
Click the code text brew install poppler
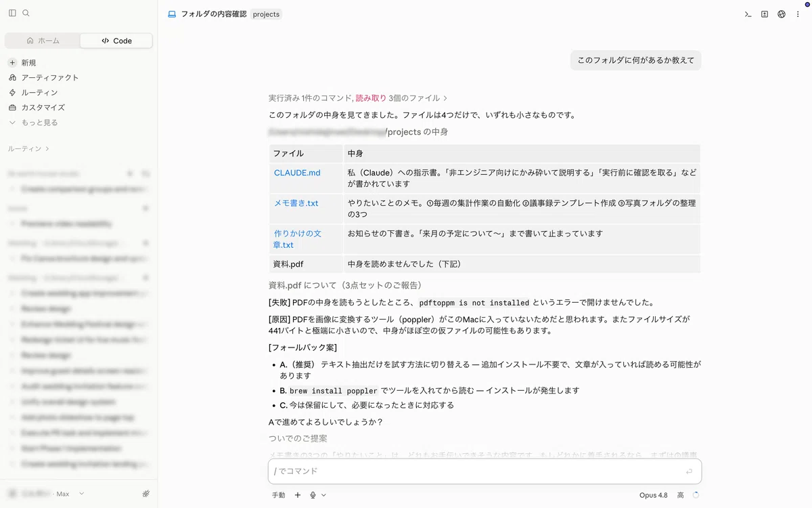click(334, 391)
